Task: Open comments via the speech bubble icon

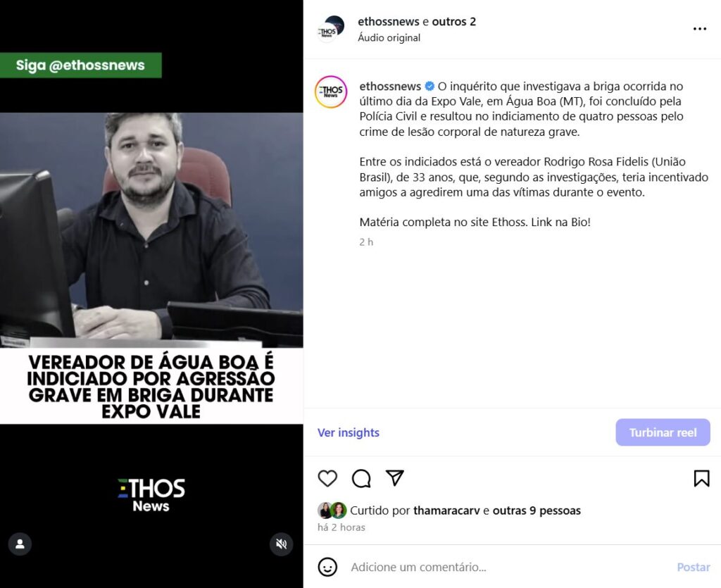Action: pos(361,479)
